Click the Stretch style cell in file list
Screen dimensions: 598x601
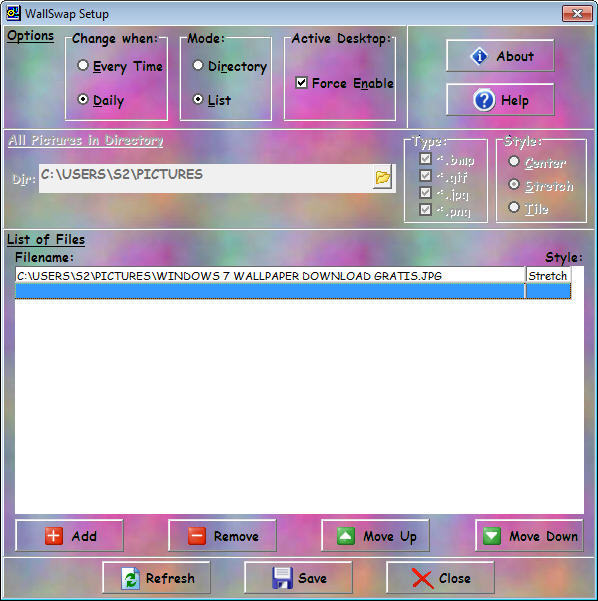click(x=549, y=276)
